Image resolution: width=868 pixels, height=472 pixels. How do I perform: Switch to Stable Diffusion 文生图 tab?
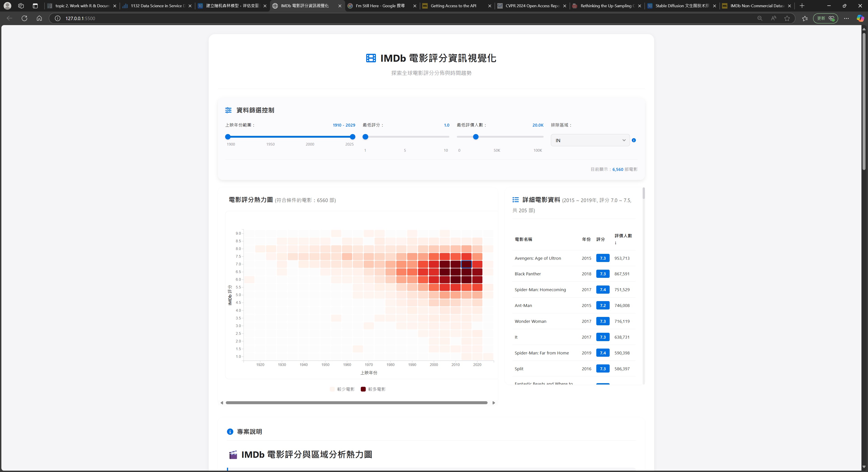tap(682, 6)
